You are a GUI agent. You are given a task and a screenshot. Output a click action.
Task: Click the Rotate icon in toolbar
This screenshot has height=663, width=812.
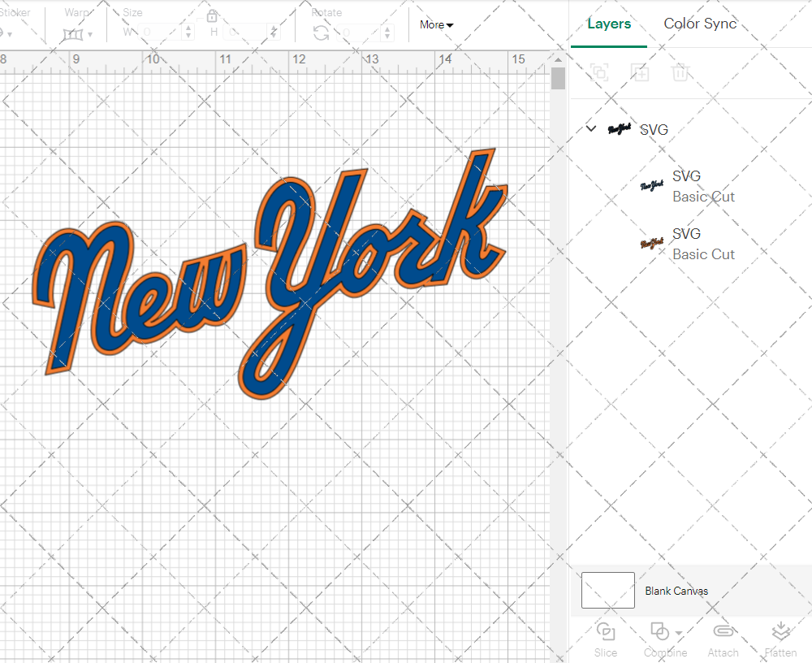click(322, 33)
